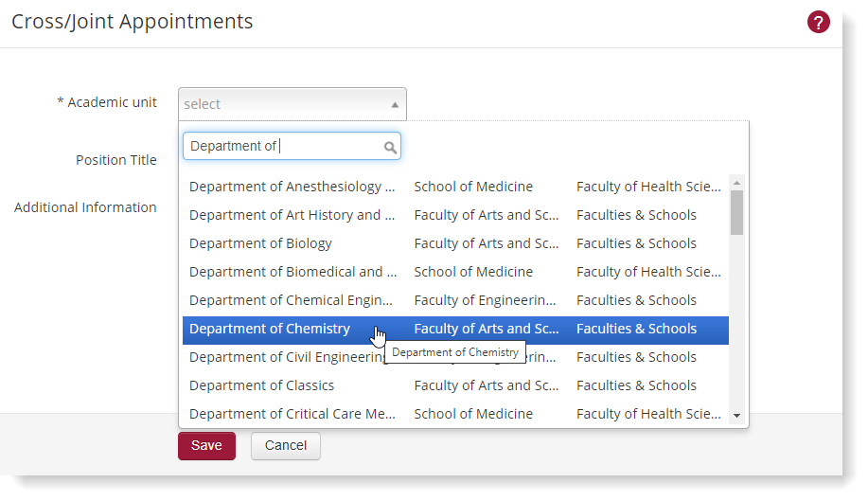868x501 pixels.
Task: Select Department of Biology
Action: click(261, 243)
